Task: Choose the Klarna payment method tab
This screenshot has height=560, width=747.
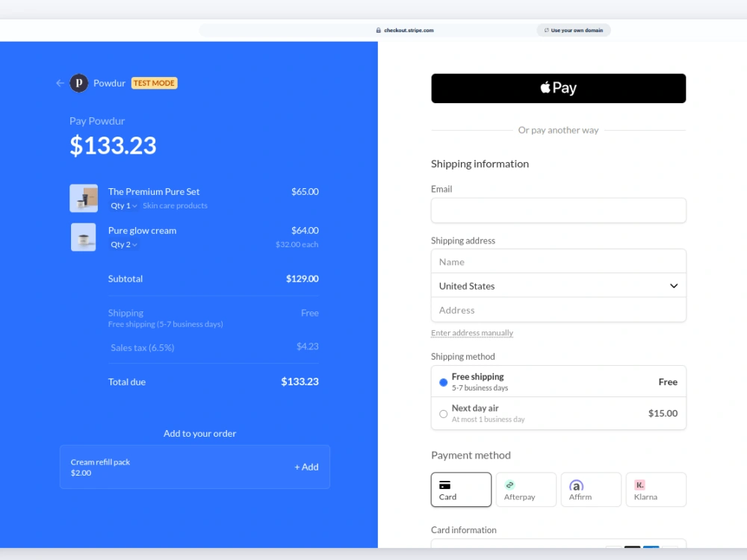Action: click(656, 490)
